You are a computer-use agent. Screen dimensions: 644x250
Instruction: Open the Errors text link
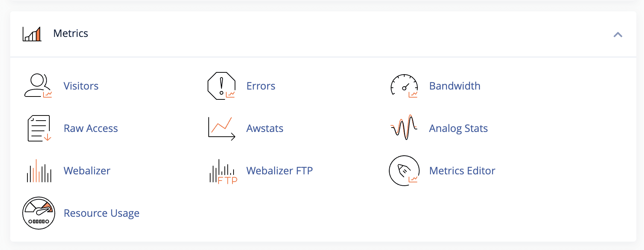coord(261,86)
